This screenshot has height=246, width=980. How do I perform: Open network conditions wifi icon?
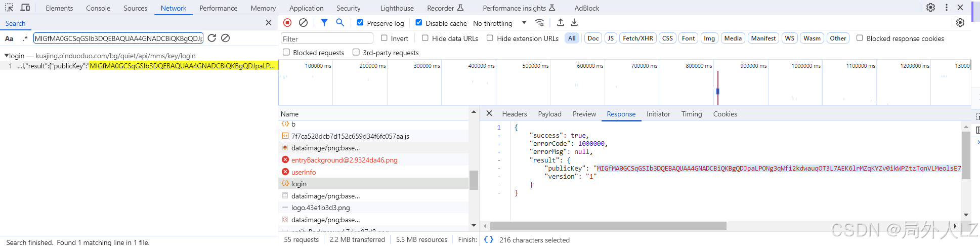click(x=540, y=23)
